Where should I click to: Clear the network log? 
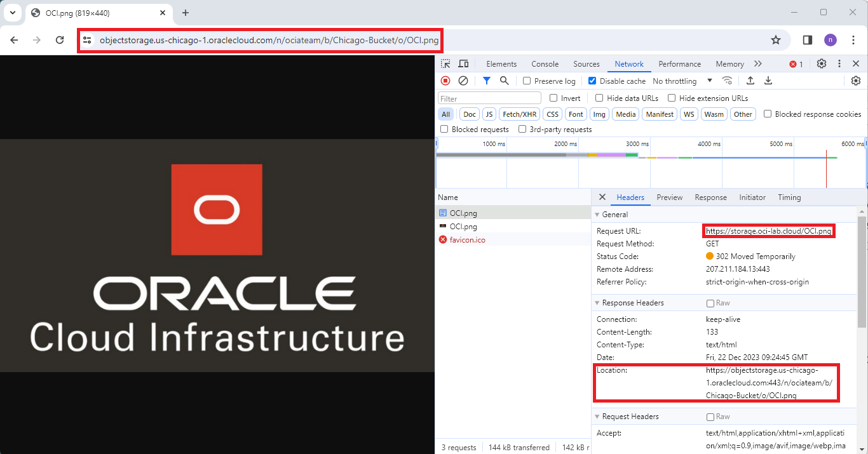(x=463, y=81)
